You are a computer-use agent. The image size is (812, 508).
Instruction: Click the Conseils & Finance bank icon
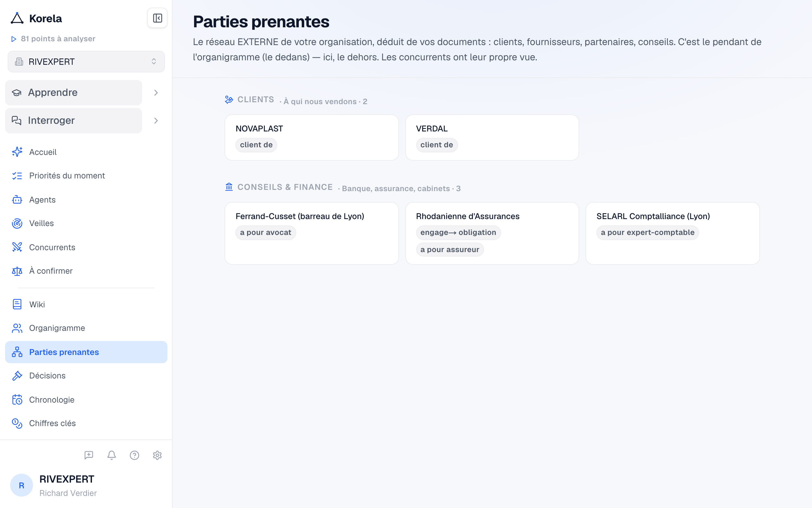229,187
